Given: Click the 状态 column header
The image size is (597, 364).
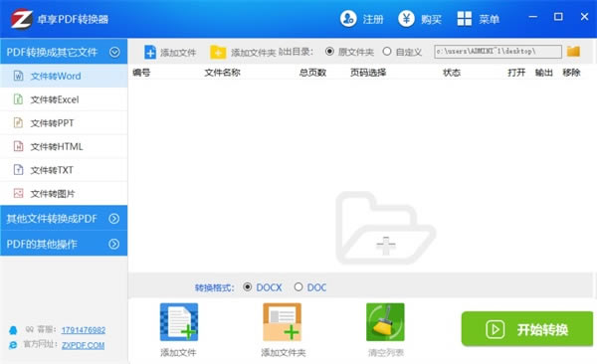Looking at the screenshot, I should 452,73.
